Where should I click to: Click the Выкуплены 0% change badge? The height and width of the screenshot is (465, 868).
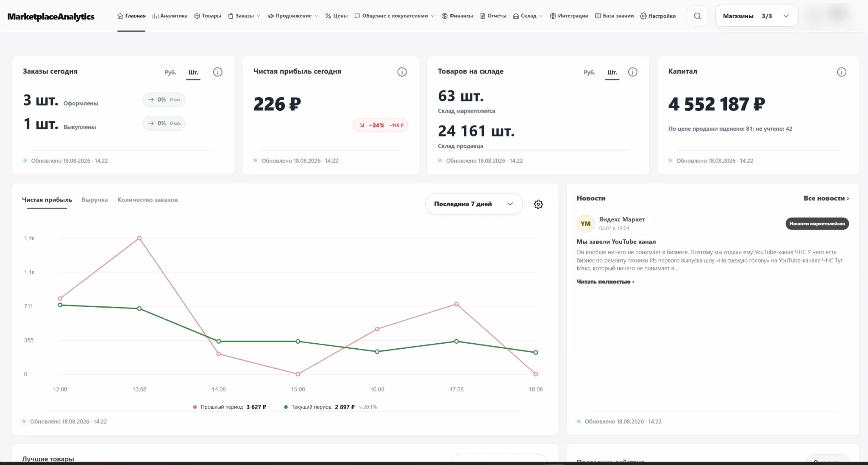[x=164, y=123]
